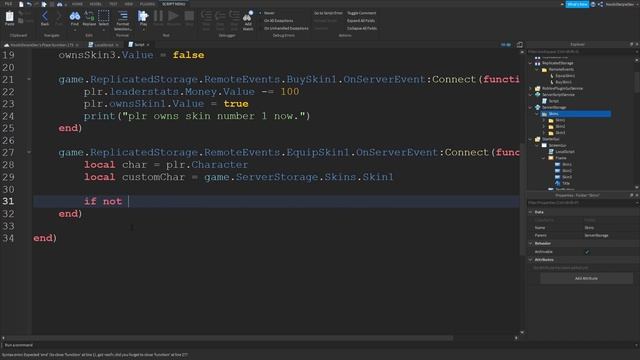The height and width of the screenshot is (360, 640).
Task: Expand the first skin folder under Skins
Action: pos(544,120)
